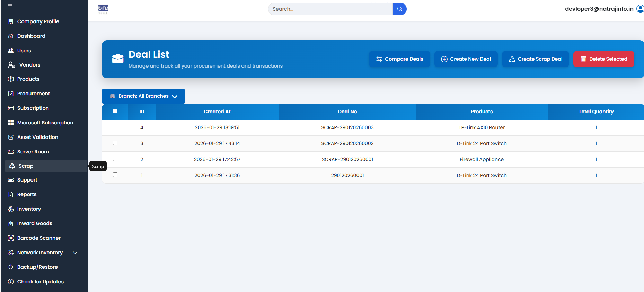The width and height of the screenshot is (644, 292).
Task: Click the 2026-01-29 17:42:57 timestamp
Action: pos(217,159)
